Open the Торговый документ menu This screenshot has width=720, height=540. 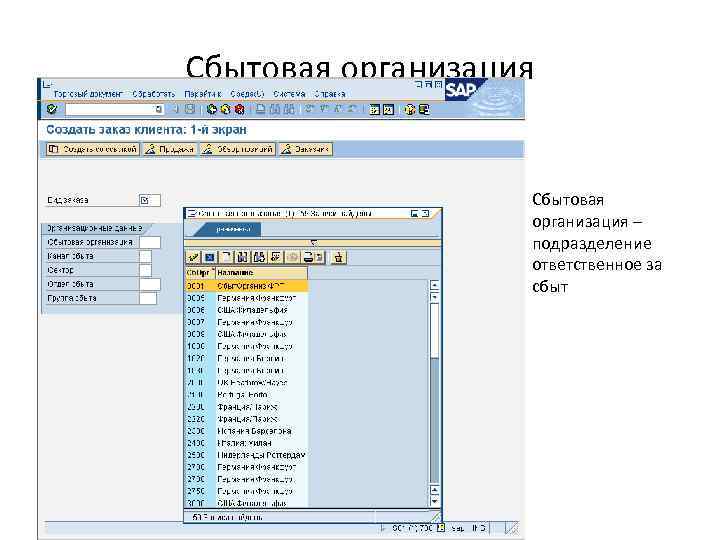click(x=88, y=94)
